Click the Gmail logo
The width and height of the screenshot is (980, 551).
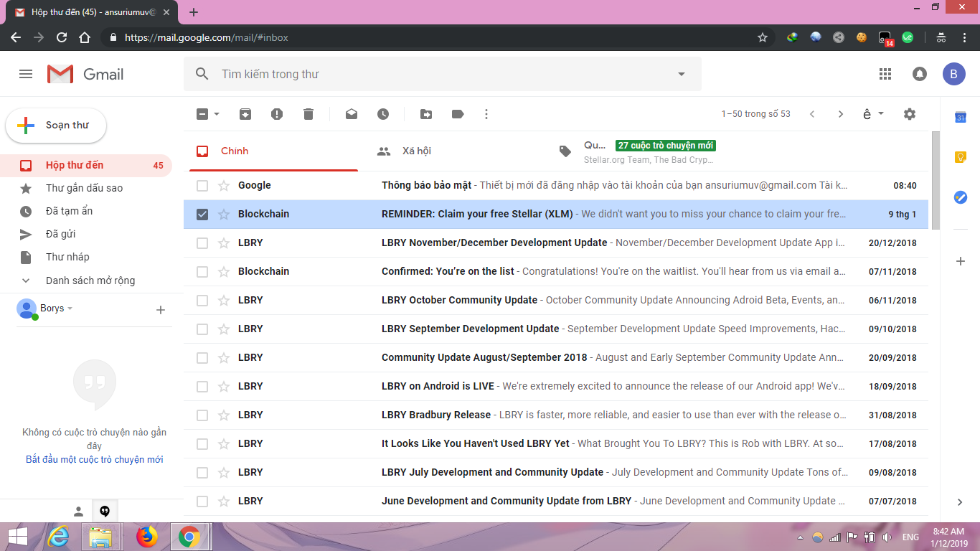[85, 74]
